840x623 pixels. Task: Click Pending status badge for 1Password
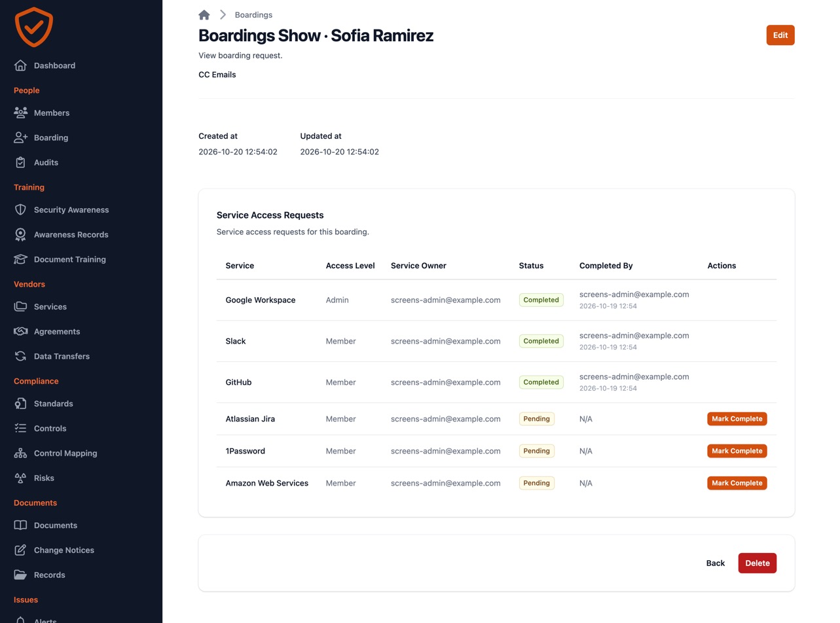536,451
